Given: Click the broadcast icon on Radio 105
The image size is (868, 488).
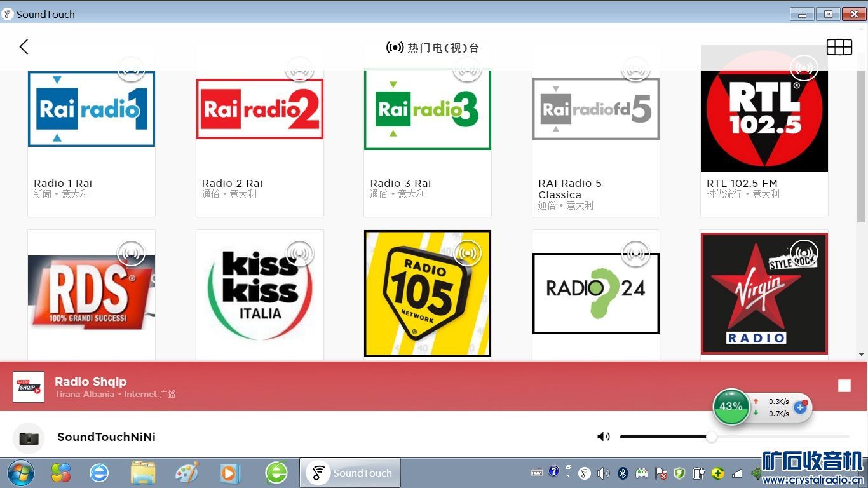Looking at the screenshot, I should click(x=468, y=254).
